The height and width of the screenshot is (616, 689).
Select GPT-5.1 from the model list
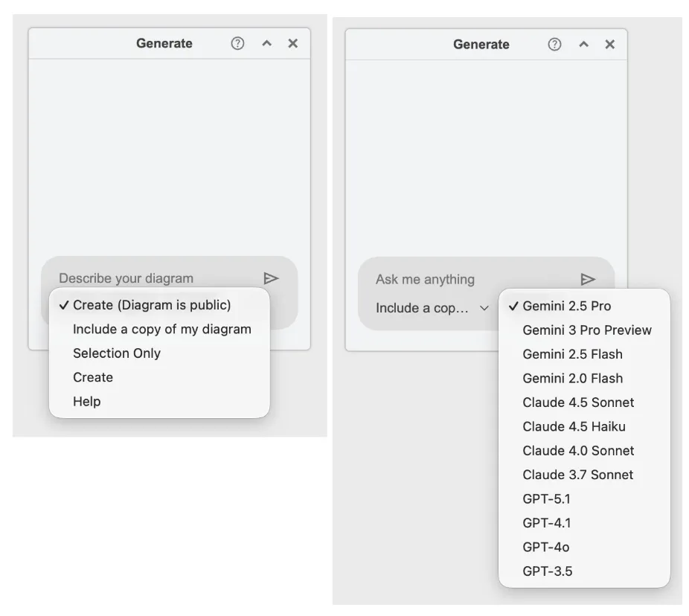pyautogui.click(x=546, y=498)
